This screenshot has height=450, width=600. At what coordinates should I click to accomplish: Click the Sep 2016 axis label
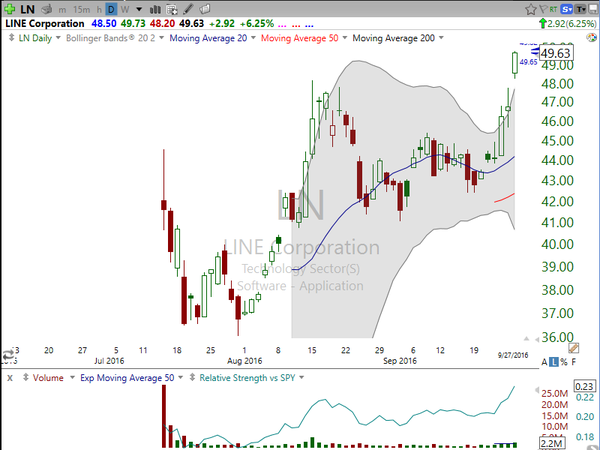(400, 361)
